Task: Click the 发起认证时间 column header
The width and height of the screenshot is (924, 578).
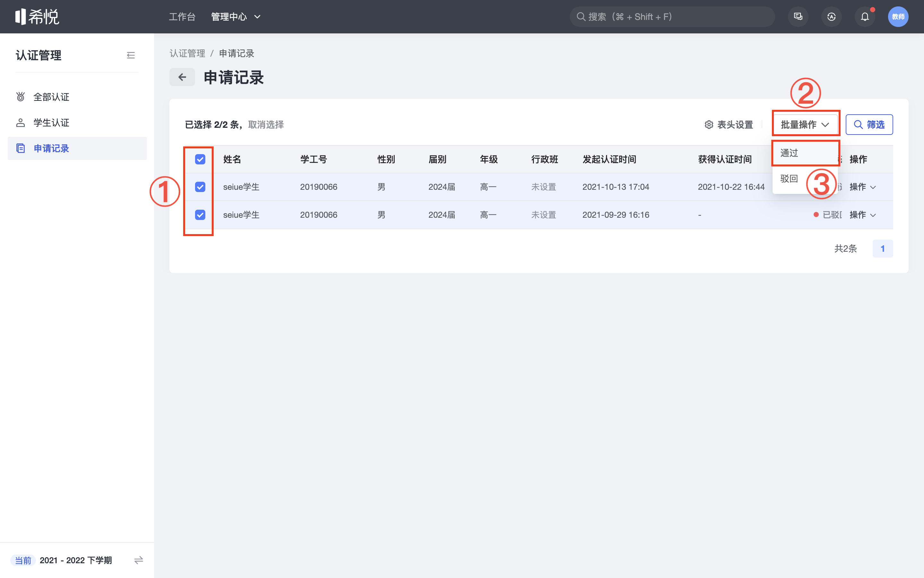Action: coord(609,159)
